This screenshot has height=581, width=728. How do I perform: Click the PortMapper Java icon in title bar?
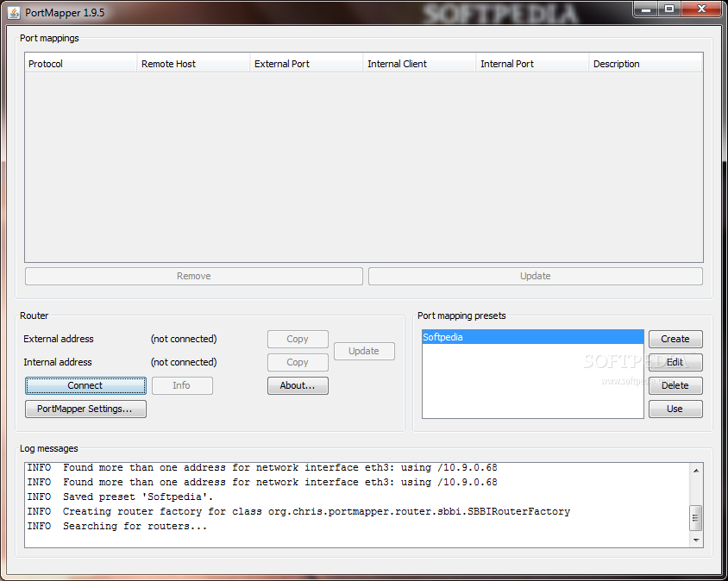click(14, 13)
